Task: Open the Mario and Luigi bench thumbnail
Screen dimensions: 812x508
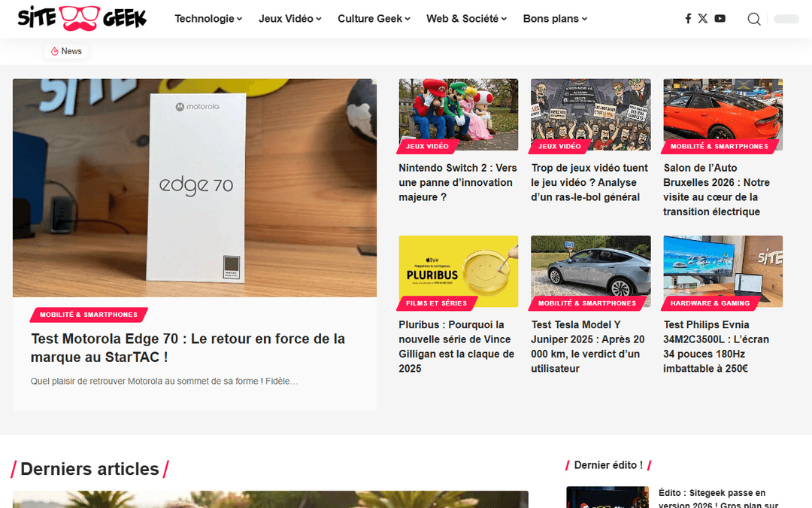Action: pos(459,114)
